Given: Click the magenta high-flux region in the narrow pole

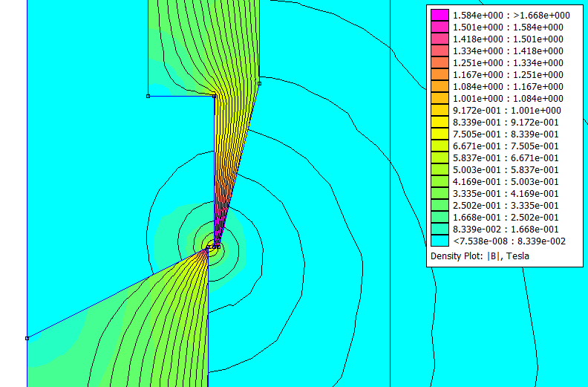Looking at the screenshot, I should pos(219,223).
